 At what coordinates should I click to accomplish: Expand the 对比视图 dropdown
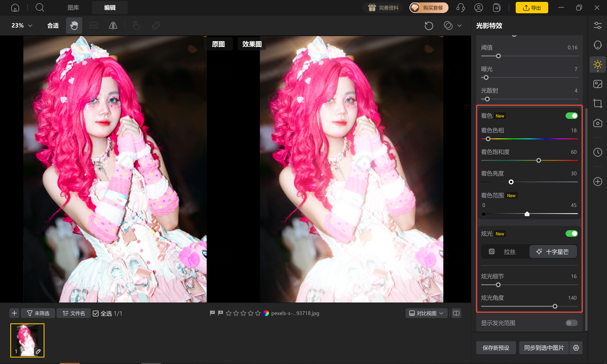click(427, 313)
